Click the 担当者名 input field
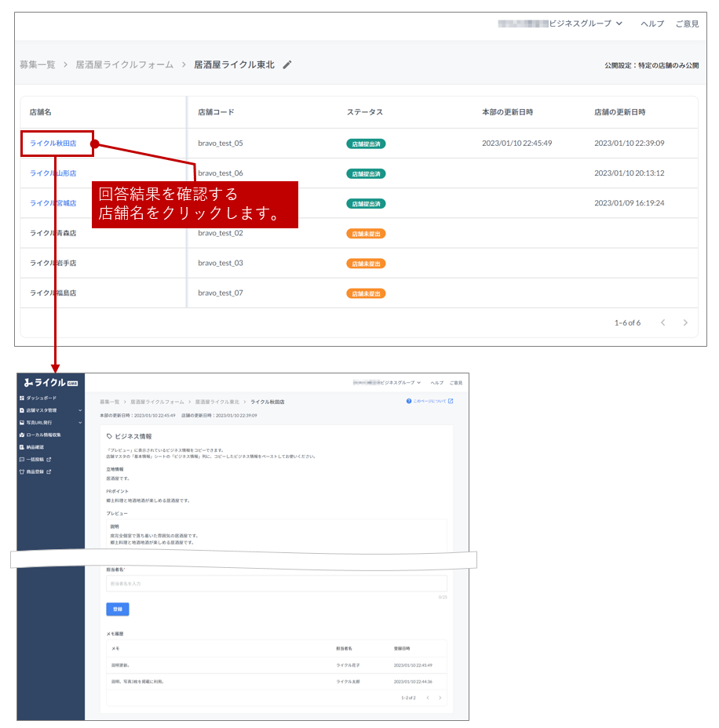This screenshot has width=719, height=728. pyautogui.click(x=276, y=584)
